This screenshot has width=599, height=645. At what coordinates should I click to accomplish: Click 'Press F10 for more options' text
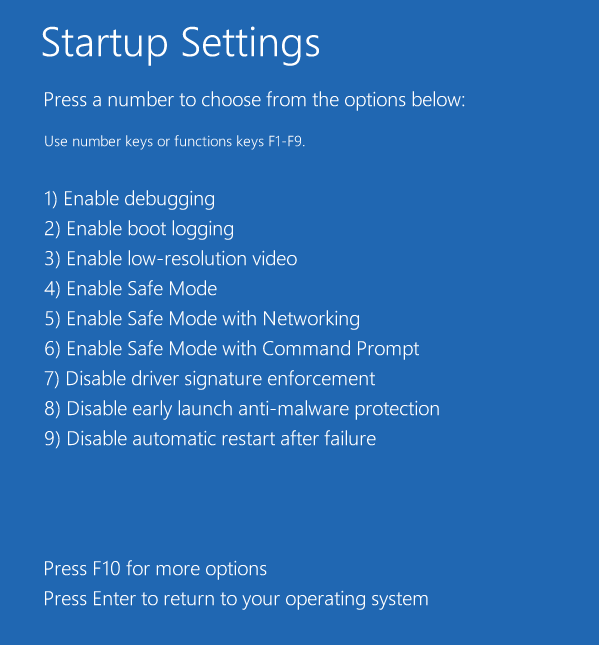click(x=155, y=570)
